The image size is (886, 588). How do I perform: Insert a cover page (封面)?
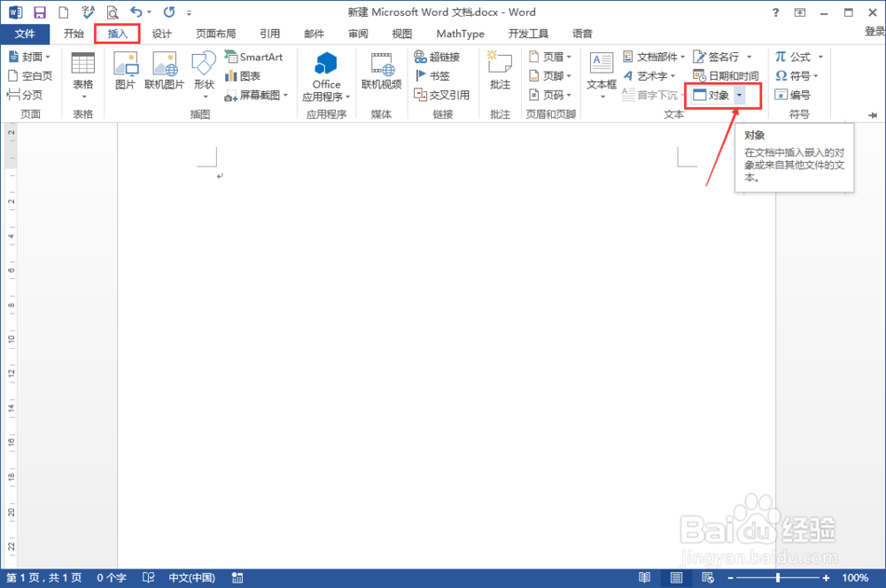click(x=29, y=57)
